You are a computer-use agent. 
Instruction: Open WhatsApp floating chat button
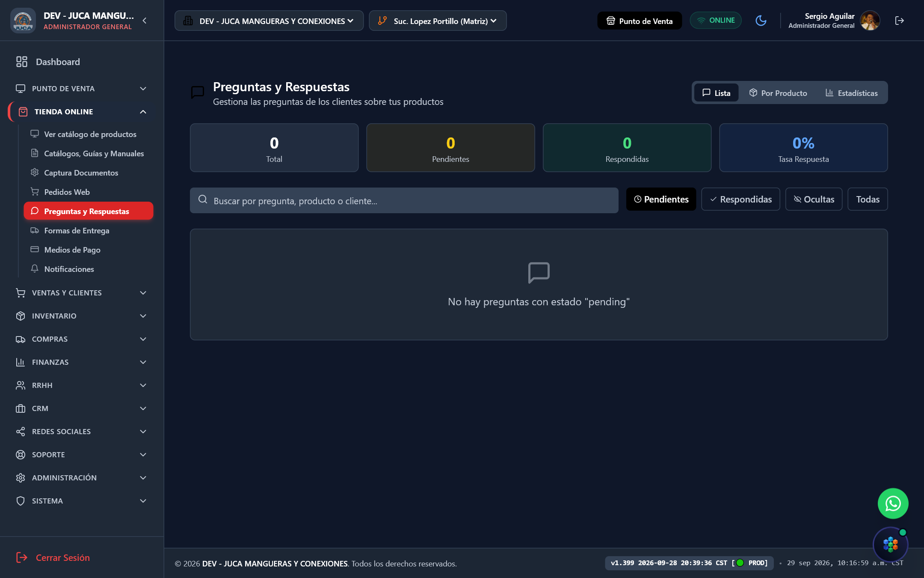click(893, 504)
